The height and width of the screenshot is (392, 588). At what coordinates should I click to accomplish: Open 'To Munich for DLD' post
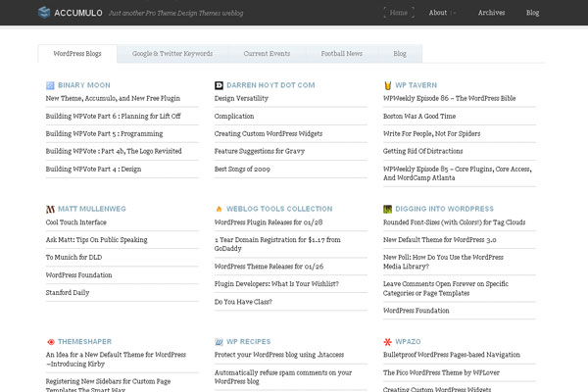(73, 258)
